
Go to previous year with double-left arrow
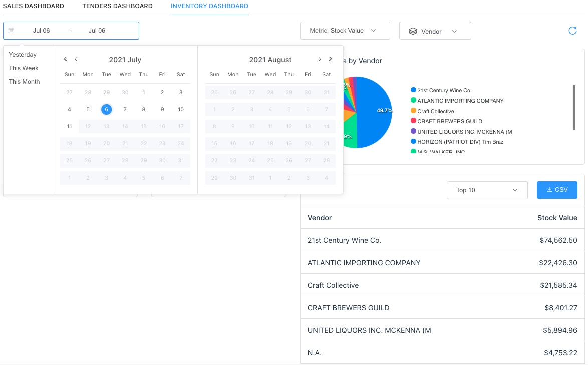[x=66, y=59]
